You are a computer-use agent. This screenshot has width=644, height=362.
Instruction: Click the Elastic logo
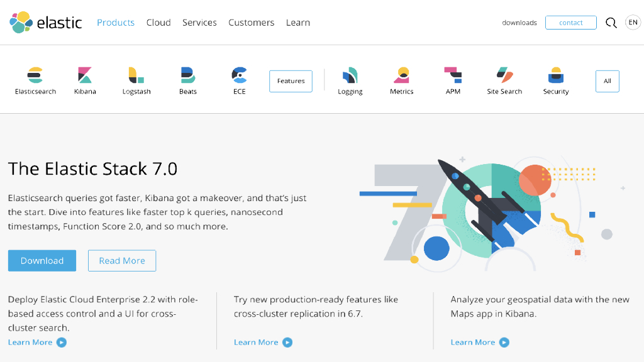45,22
